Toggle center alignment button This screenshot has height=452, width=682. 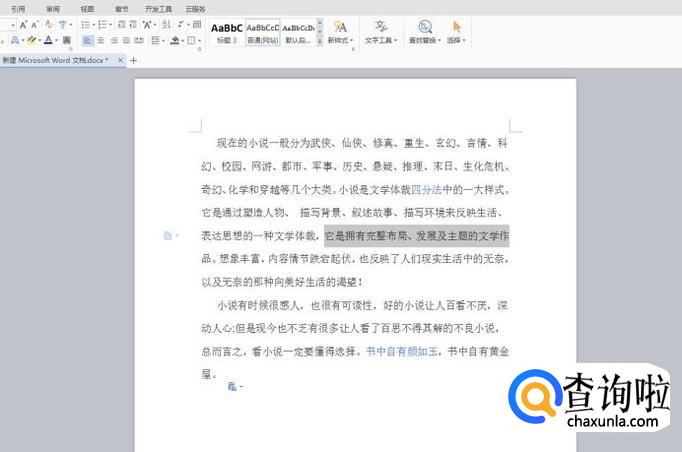tap(100, 40)
